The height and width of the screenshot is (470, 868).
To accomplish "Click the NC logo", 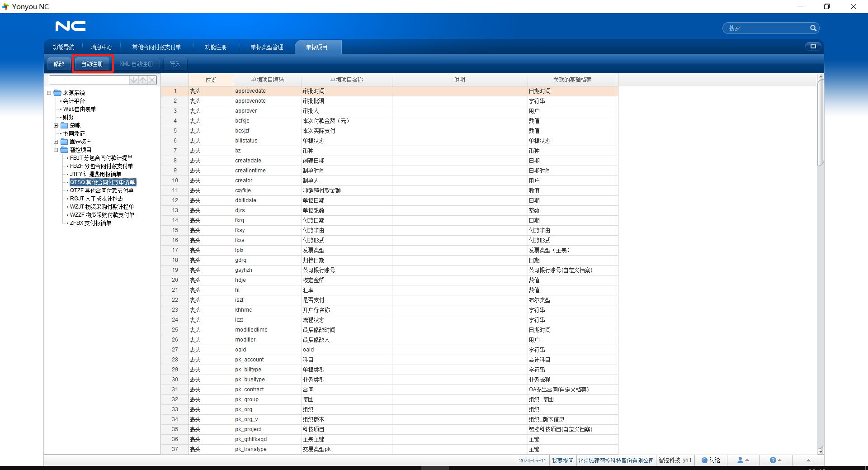I will point(71,26).
